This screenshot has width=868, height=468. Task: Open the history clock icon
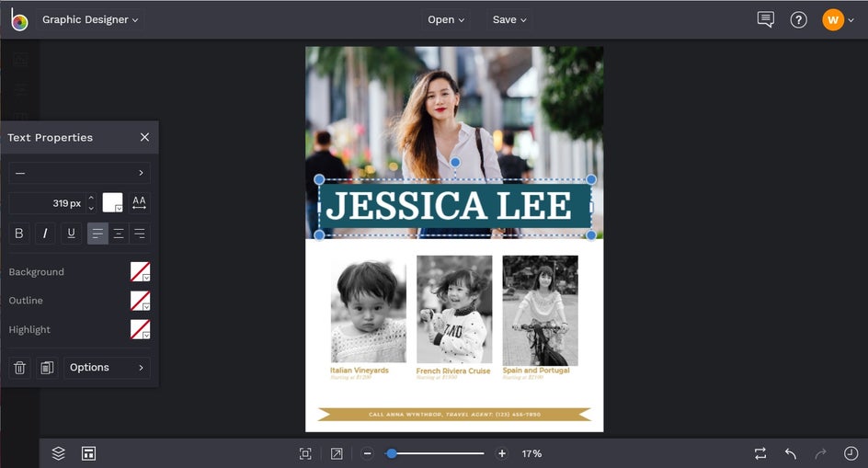click(x=851, y=453)
